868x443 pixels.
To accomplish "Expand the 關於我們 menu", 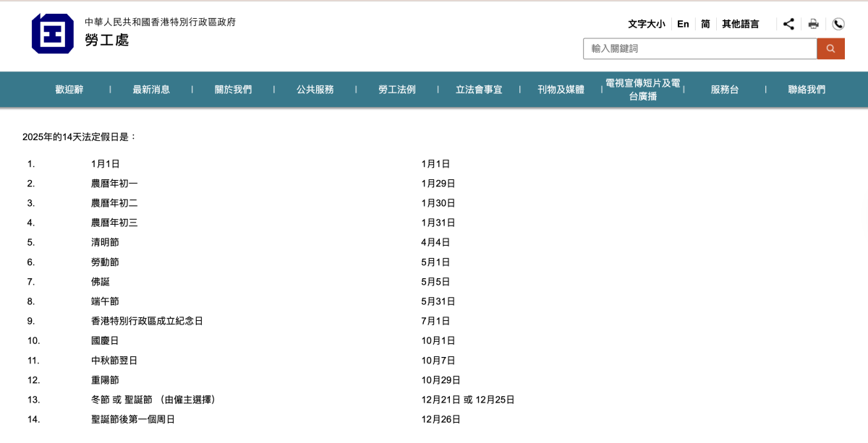I will (233, 90).
